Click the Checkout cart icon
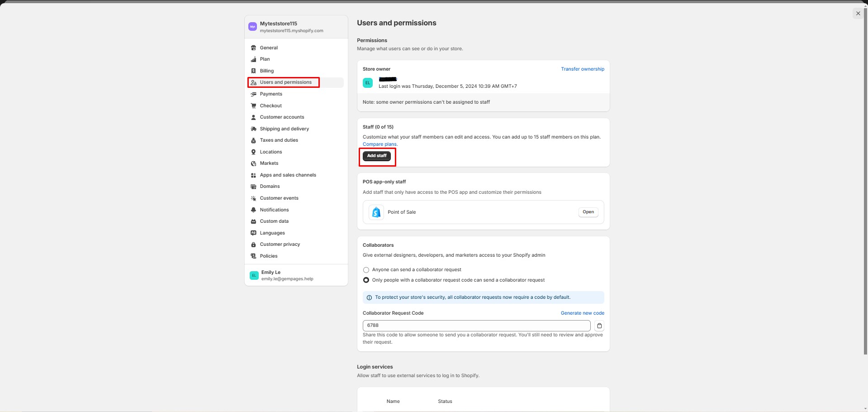 click(x=253, y=106)
